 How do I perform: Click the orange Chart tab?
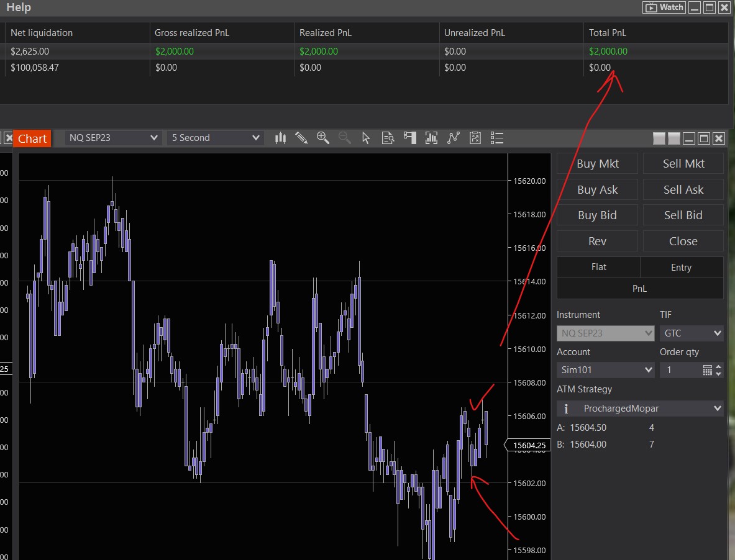32,138
